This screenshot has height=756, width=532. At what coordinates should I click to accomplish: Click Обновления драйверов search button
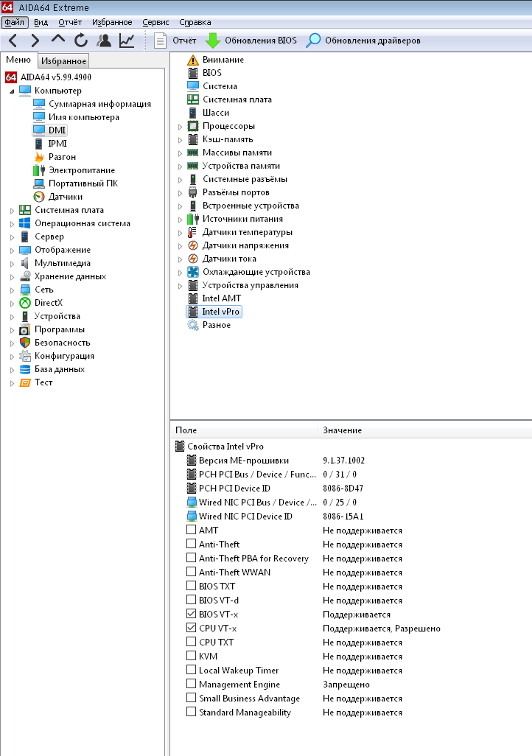363,41
